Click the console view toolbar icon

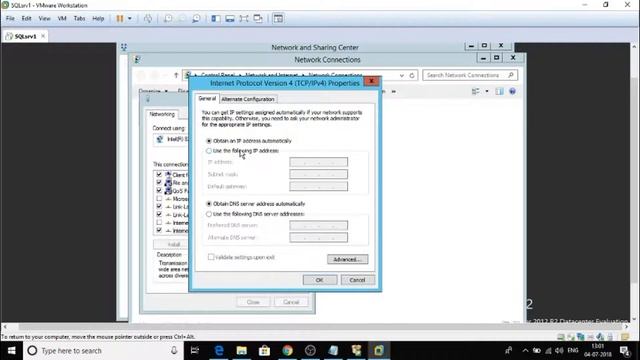click(x=278, y=18)
